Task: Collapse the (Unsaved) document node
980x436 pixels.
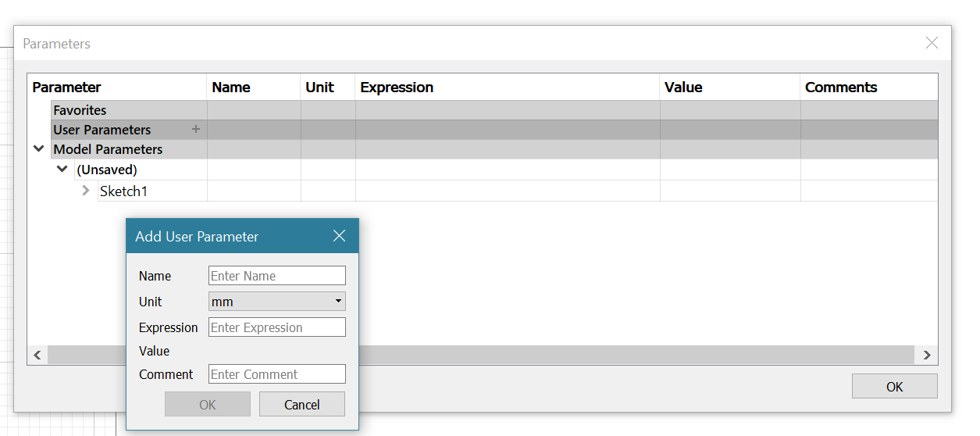Action: pyautogui.click(x=62, y=170)
